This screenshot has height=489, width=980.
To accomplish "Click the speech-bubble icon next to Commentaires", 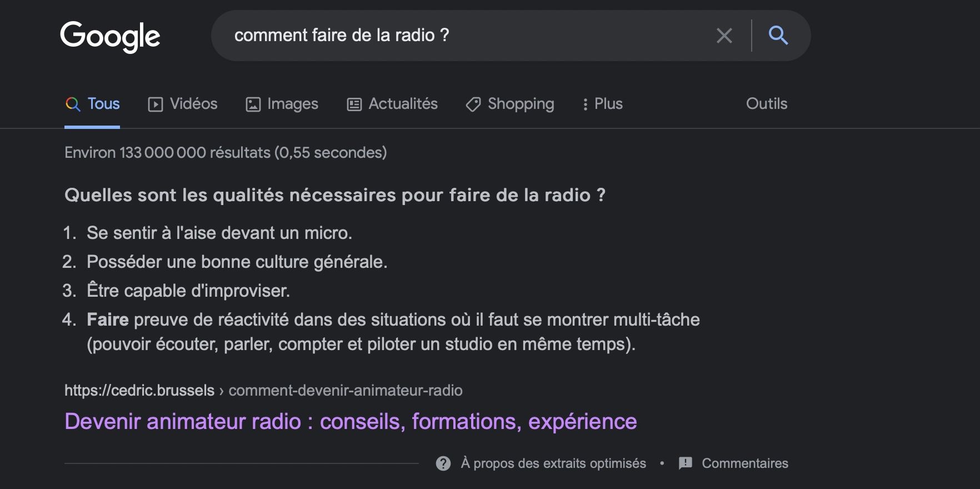I will click(x=685, y=462).
